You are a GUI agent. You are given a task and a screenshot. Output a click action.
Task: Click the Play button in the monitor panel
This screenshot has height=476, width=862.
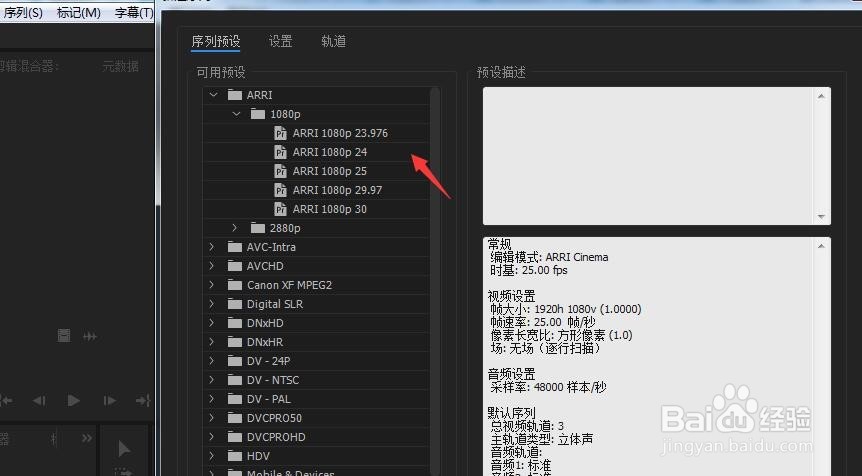pyautogui.click(x=73, y=401)
